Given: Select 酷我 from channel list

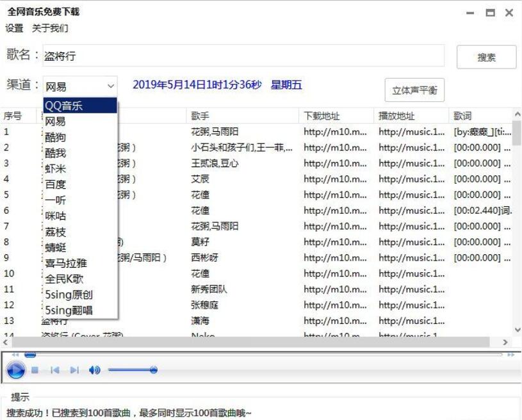Looking at the screenshot, I should click(x=80, y=153).
